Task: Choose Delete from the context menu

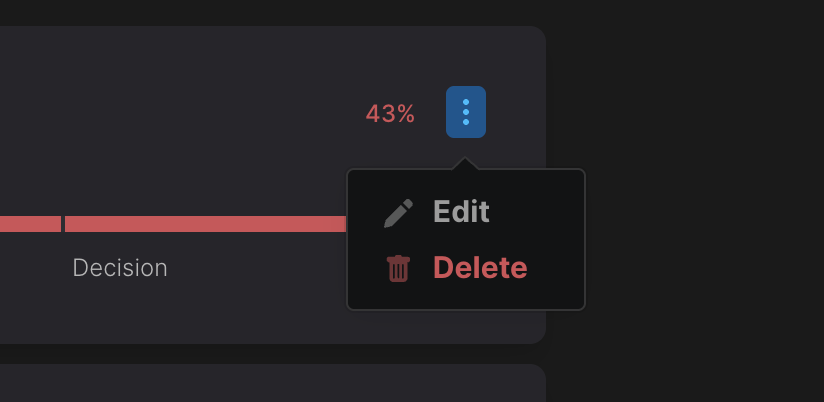Action: point(479,268)
